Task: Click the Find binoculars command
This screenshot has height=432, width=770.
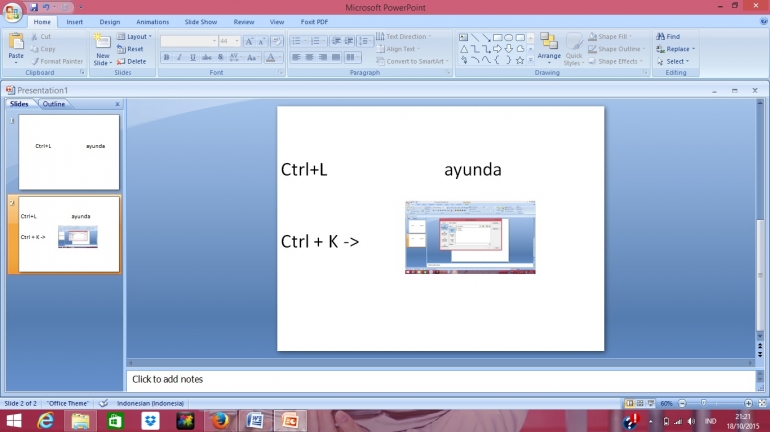Action: pos(668,36)
